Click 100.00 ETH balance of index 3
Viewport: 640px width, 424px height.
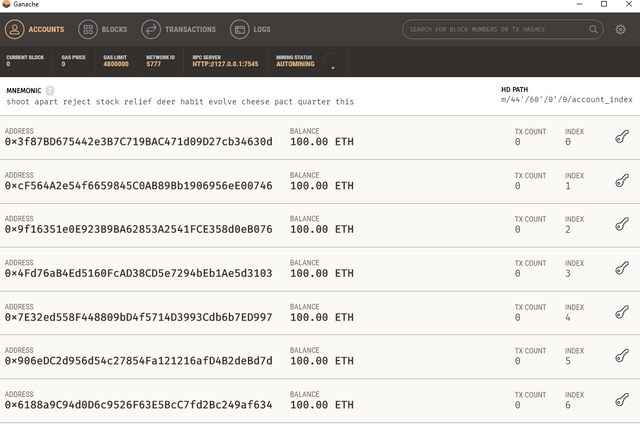[322, 273]
